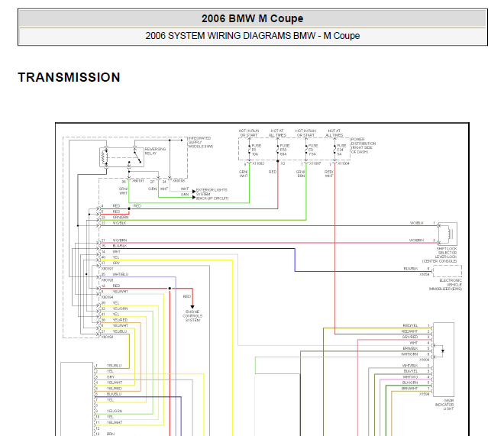Click the ELECTRONIC VEHICLE IMMOBILIZER (EWS) label

445,285
